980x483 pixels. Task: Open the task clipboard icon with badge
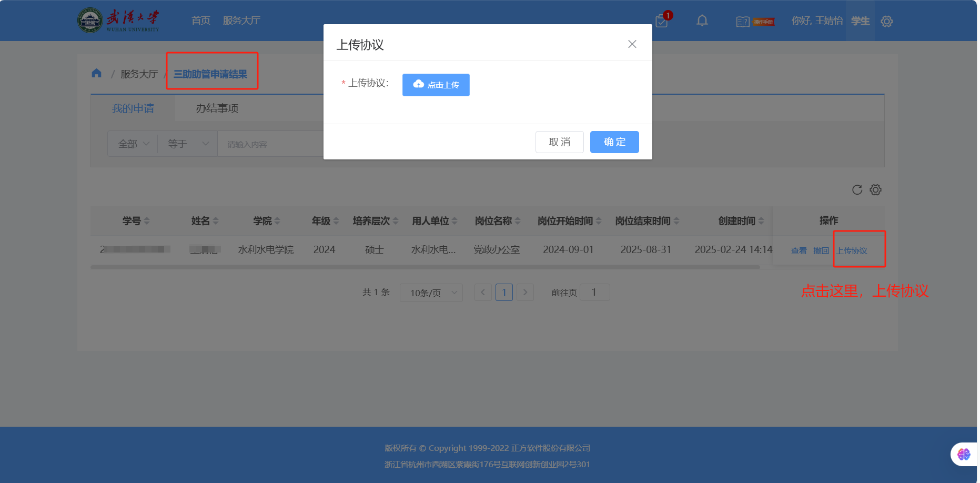tap(662, 21)
